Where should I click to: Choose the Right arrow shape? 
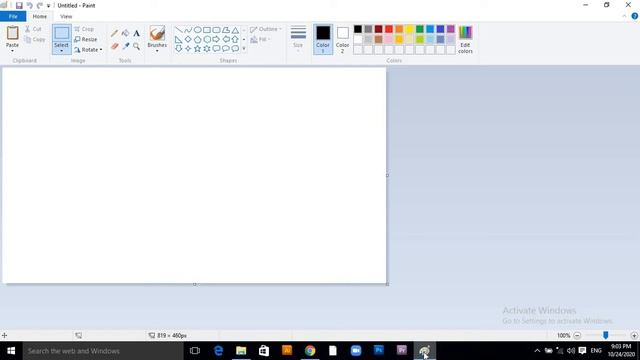216,39
